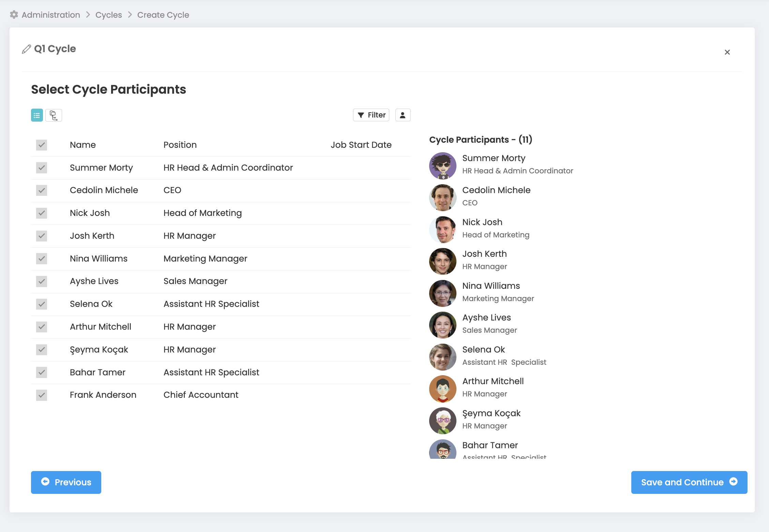Click Summer Morty's avatar in participants

[x=442, y=166]
